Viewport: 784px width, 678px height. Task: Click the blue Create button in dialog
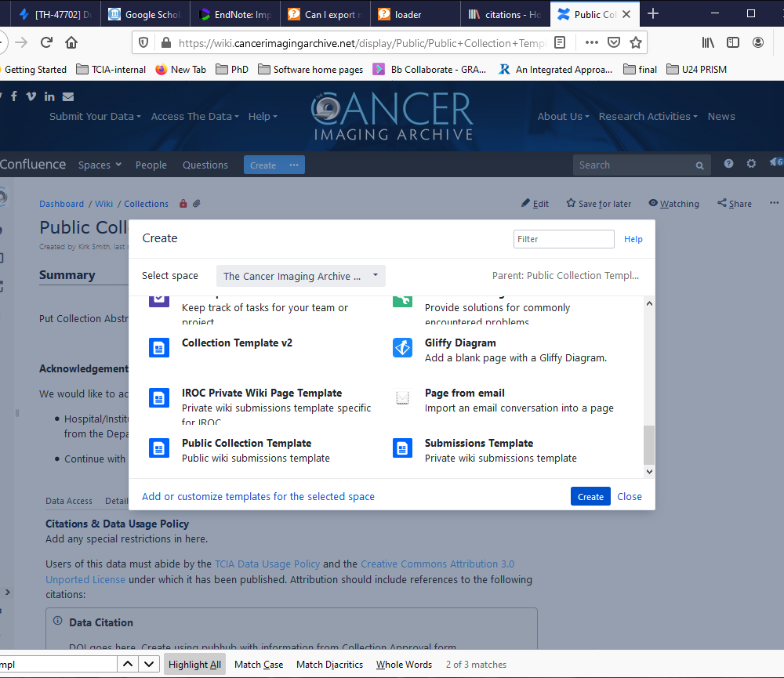coord(590,496)
